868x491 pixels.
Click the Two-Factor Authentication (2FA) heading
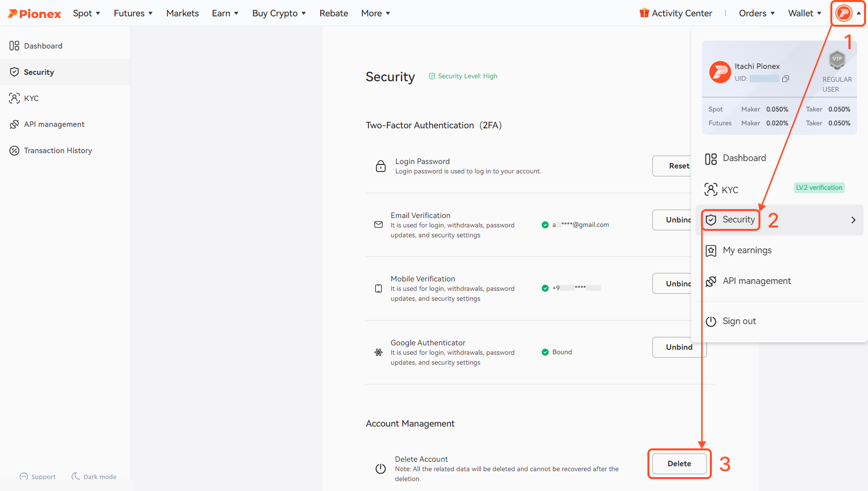434,125
